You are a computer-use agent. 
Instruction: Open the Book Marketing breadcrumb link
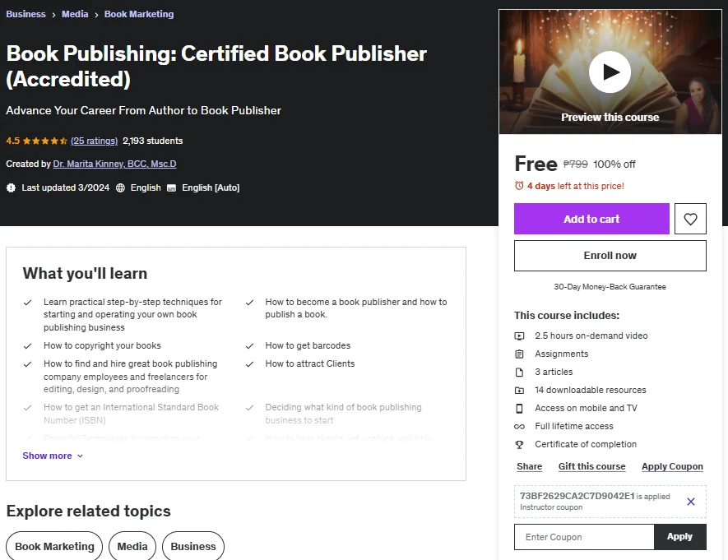tap(139, 14)
